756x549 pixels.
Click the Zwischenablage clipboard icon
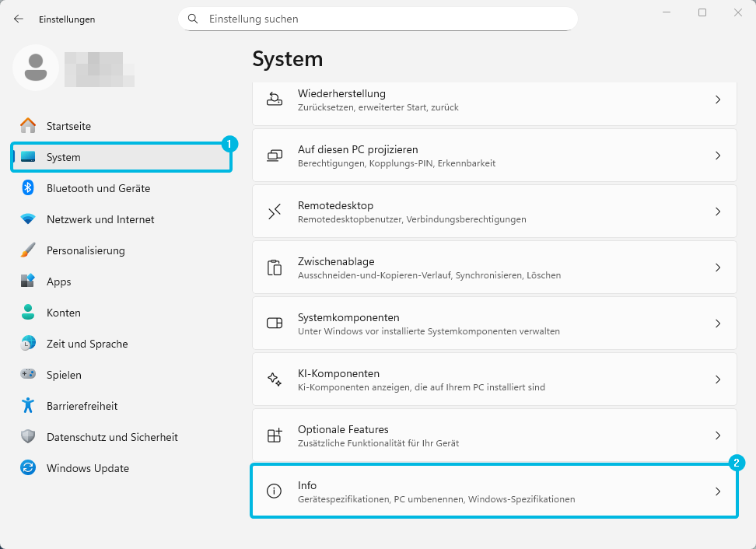275,267
